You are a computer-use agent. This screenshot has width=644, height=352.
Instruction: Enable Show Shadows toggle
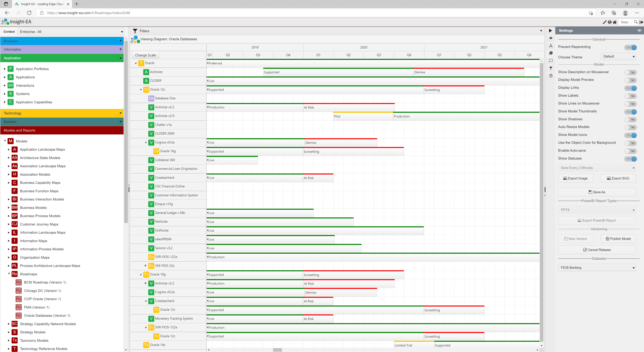click(630, 120)
